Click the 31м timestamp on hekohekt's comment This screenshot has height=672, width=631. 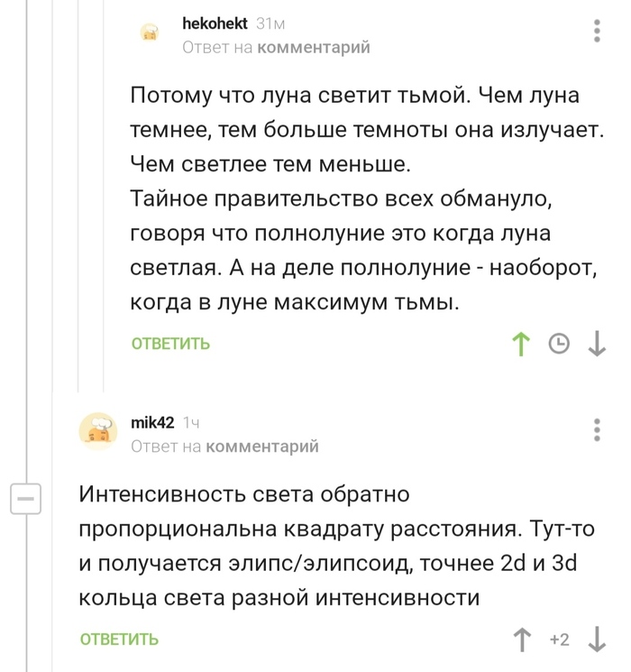tap(271, 23)
